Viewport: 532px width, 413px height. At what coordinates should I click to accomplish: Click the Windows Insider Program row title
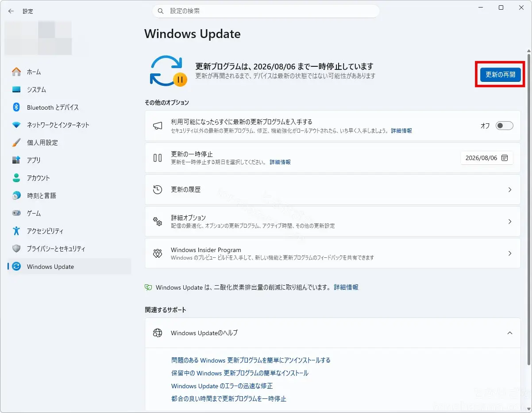click(206, 250)
